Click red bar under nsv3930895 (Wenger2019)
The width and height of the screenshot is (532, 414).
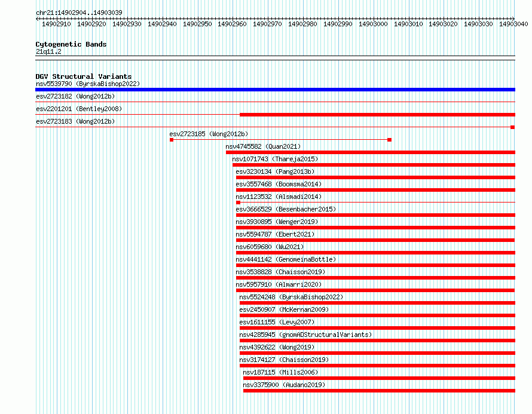point(375,228)
